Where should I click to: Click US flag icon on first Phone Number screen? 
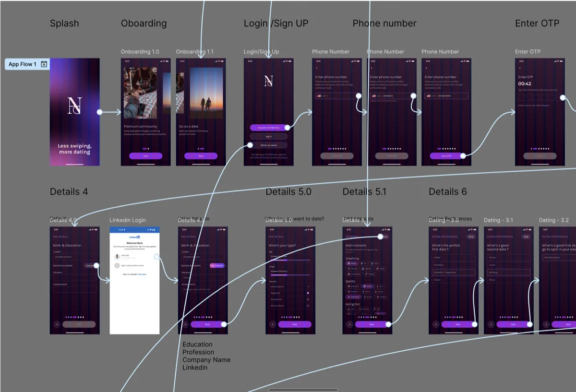tap(318, 96)
